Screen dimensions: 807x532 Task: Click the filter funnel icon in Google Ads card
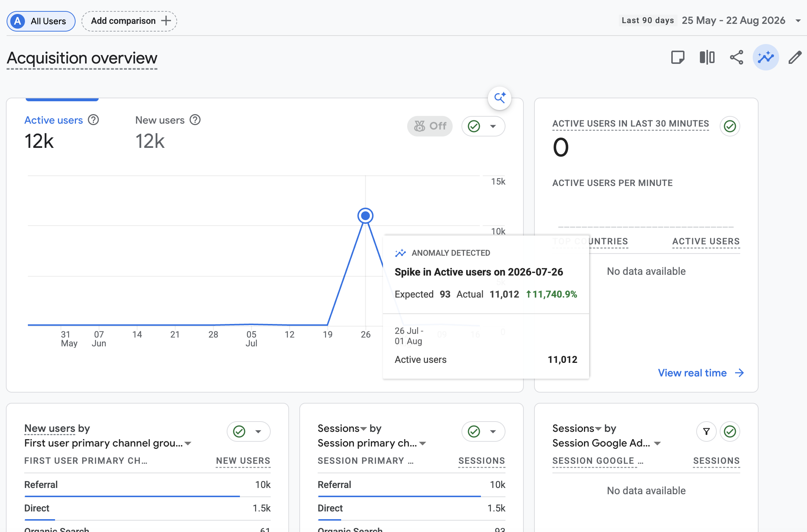coord(706,431)
